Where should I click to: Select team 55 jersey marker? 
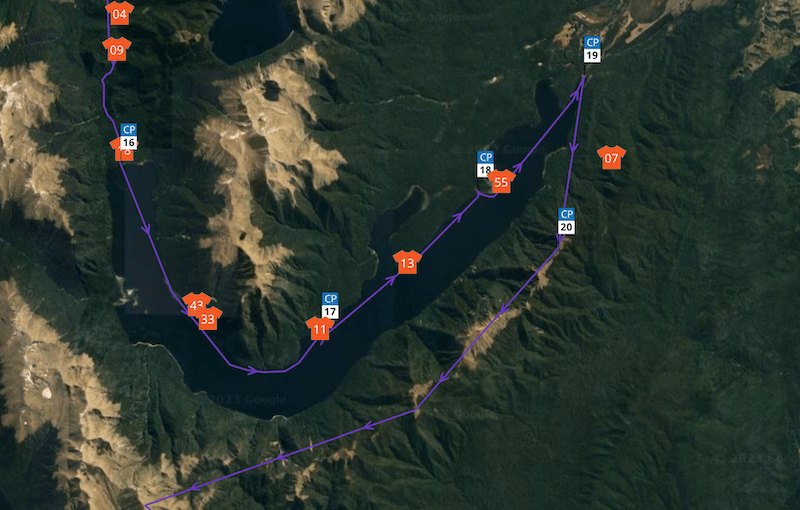tap(501, 182)
